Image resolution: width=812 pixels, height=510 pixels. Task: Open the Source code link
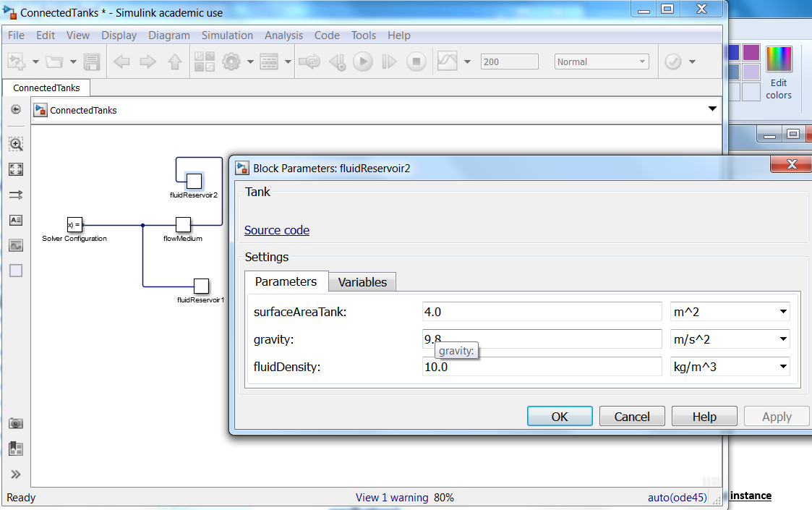277,230
